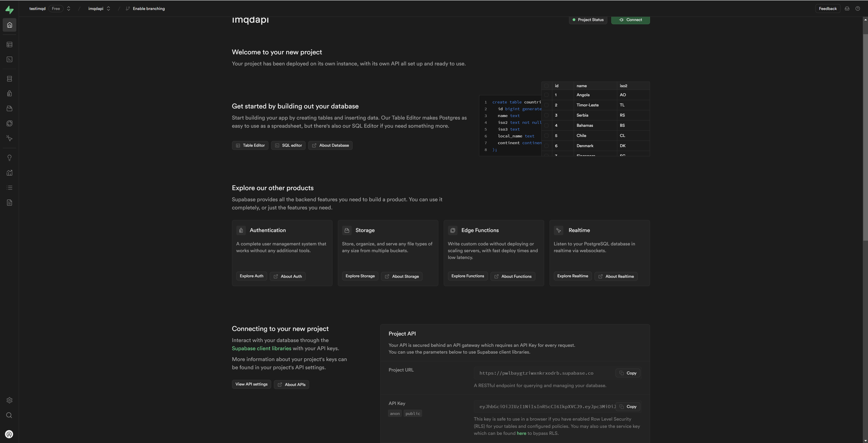
Task: Open Authentication lock icon in sidebar
Action: (x=9, y=94)
